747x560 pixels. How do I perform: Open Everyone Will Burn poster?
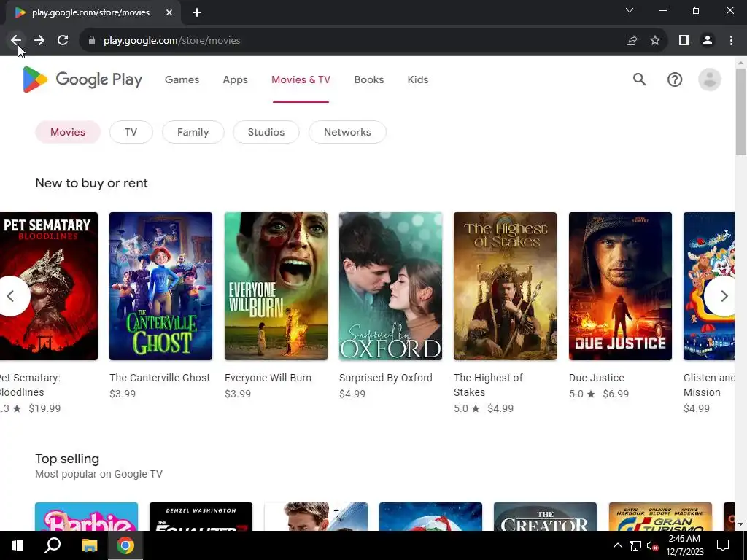point(276,286)
